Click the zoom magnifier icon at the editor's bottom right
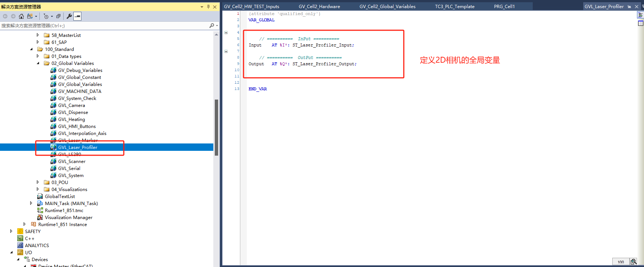The image size is (644, 267). [633, 262]
